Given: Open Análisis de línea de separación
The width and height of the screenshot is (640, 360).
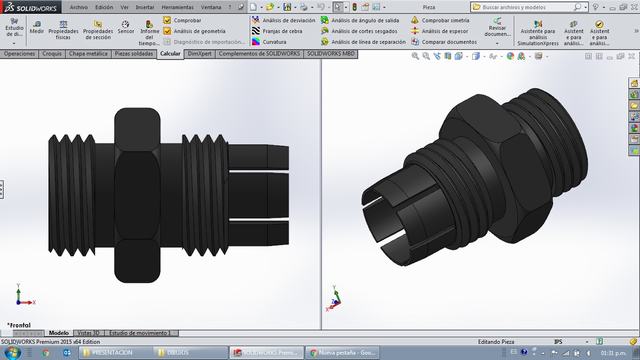Looking at the screenshot, I should (x=363, y=42).
